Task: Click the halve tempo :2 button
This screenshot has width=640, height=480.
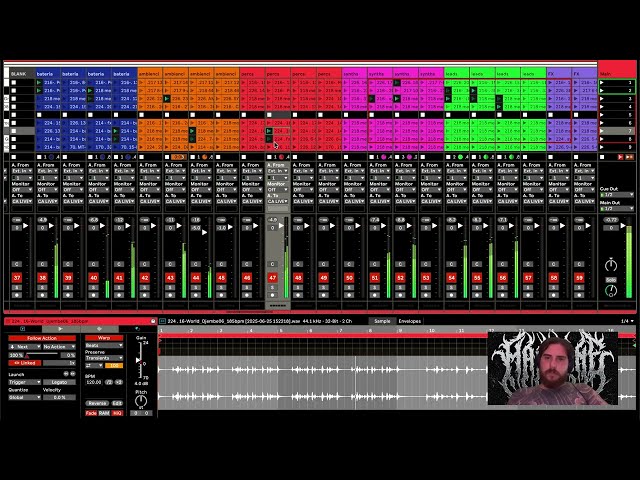Action: pos(109,382)
